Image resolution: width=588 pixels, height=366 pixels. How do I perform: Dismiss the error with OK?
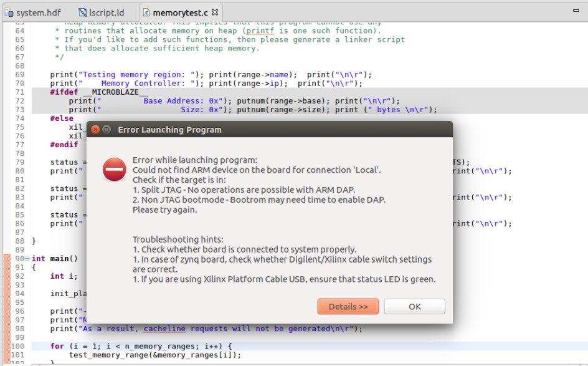click(414, 306)
